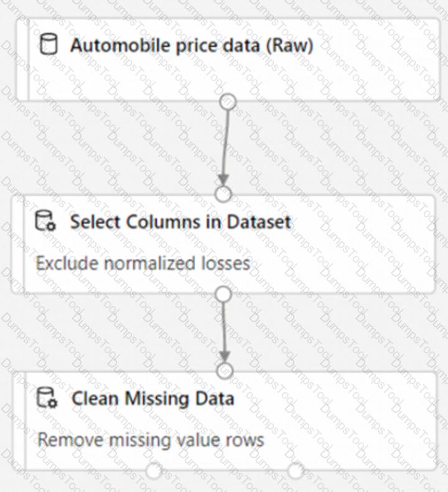Click the arrowhead pointing into Select Columns in Dataset
The height and width of the screenshot is (492, 448).
[224, 179]
